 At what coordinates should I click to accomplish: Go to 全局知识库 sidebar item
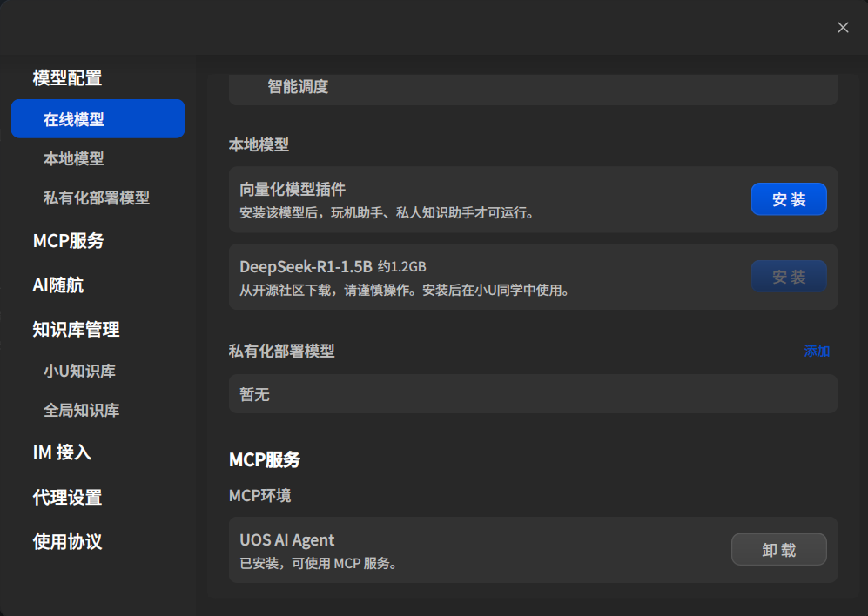82,410
